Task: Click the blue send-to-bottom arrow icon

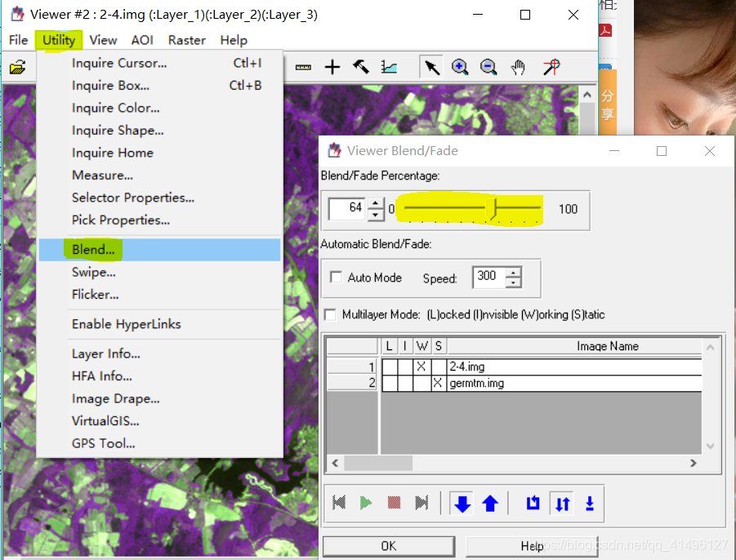Action: (590, 504)
